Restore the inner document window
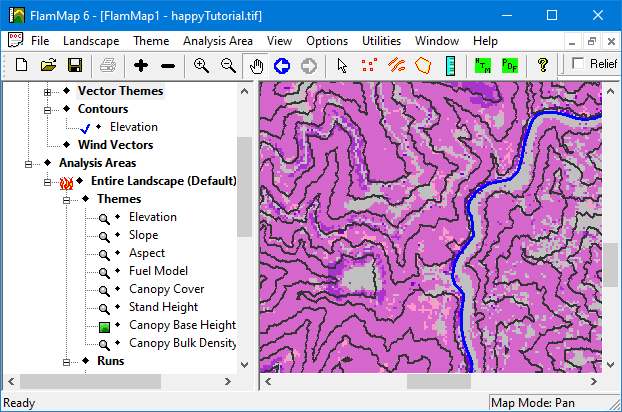 click(x=592, y=41)
